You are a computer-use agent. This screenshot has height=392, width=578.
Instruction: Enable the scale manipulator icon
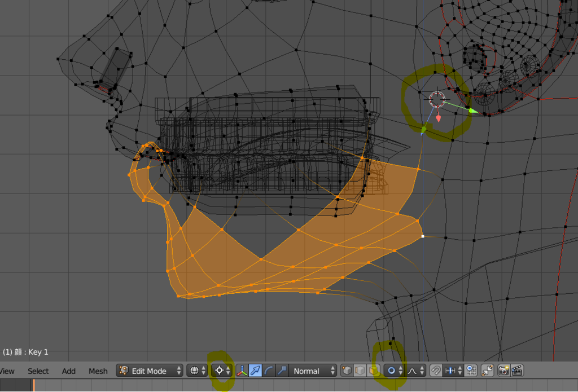coord(282,371)
